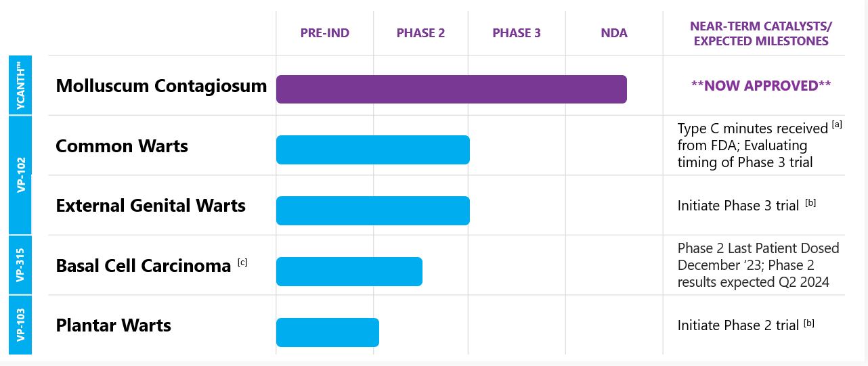The width and height of the screenshot is (868, 366).
Task: Click the PRE-IND column header
Action: (x=325, y=33)
